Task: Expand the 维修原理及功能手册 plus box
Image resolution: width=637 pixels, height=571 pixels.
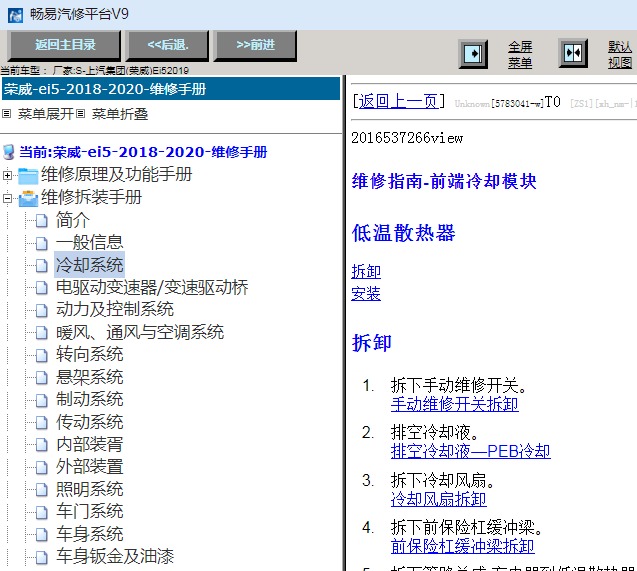Action: click(x=7, y=175)
